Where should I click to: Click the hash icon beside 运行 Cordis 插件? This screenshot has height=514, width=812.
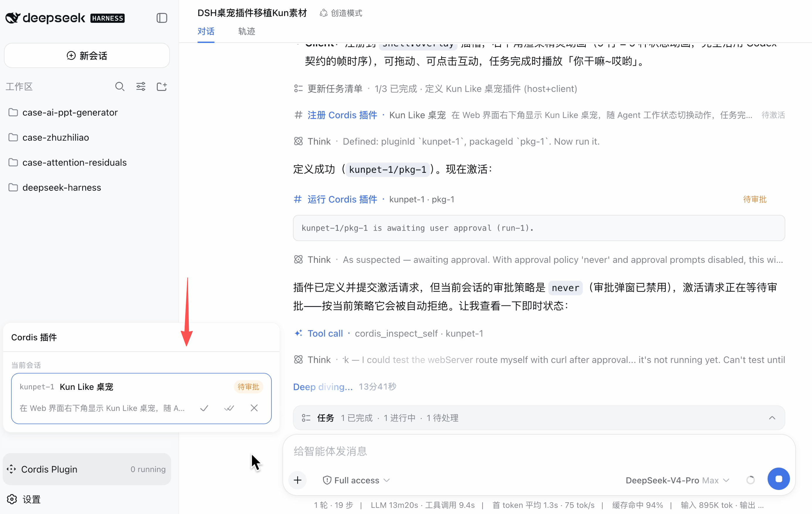click(298, 199)
